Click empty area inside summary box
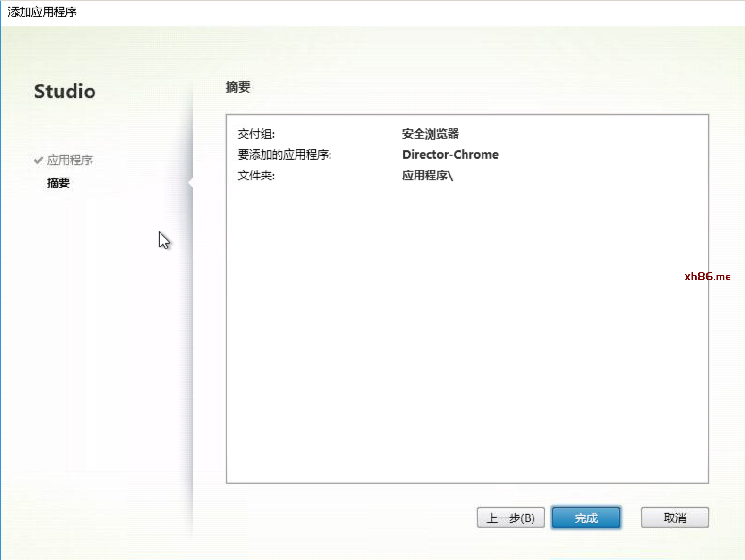 coord(466,331)
